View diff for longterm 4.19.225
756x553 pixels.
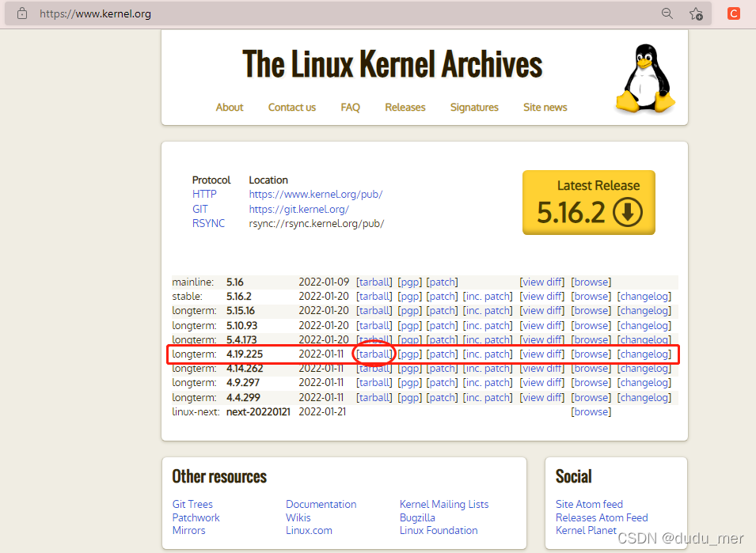[542, 354]
